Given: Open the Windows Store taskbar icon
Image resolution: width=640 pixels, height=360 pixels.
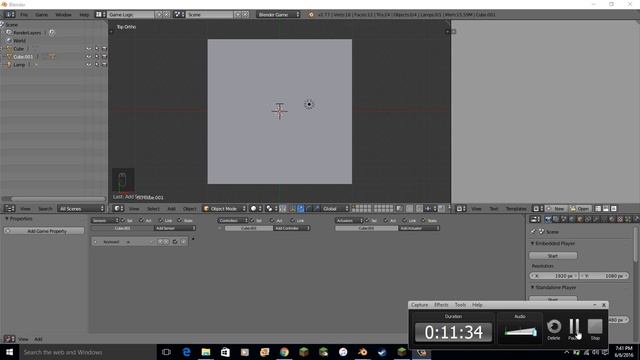Looking at the screenshot, I should tap(225, 352).
